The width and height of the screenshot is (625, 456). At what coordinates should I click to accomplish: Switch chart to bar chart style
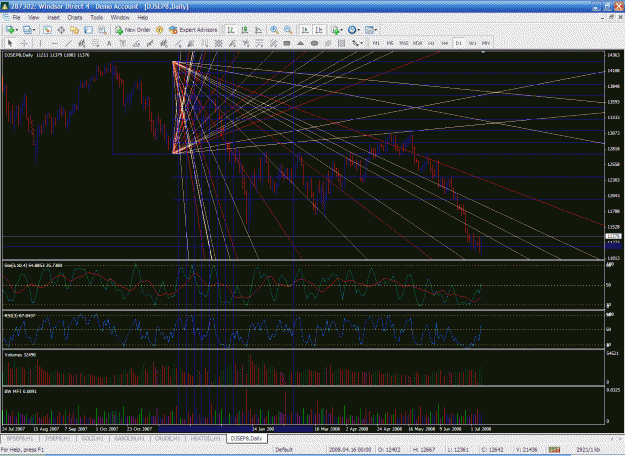[230, 30]
